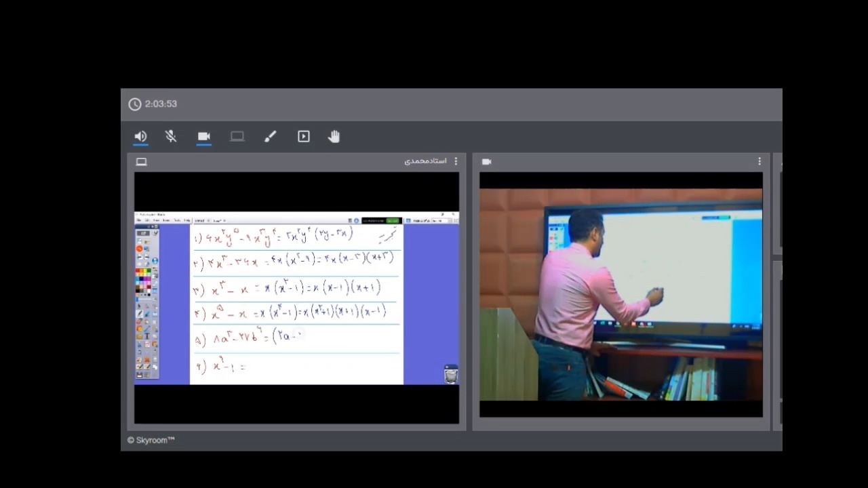Open the media player icon

coord(303,136)
